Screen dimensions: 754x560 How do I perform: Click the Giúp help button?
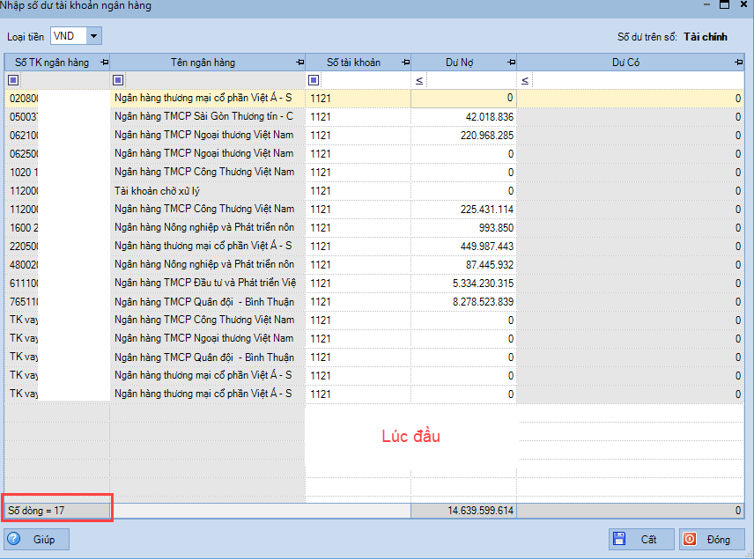37,539
